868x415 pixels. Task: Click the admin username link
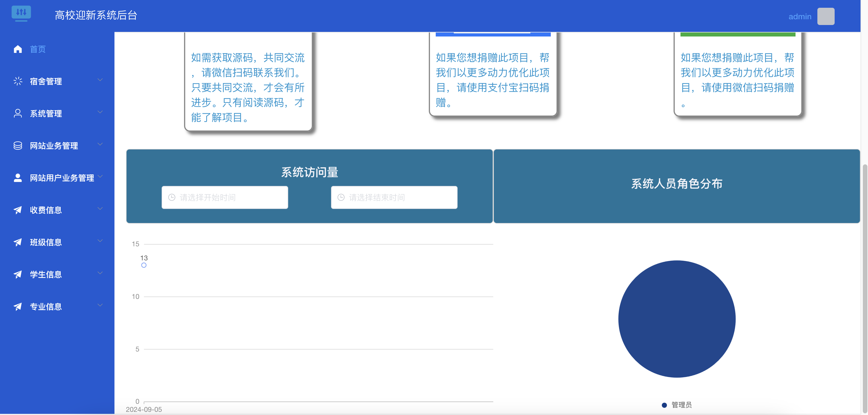800,16
